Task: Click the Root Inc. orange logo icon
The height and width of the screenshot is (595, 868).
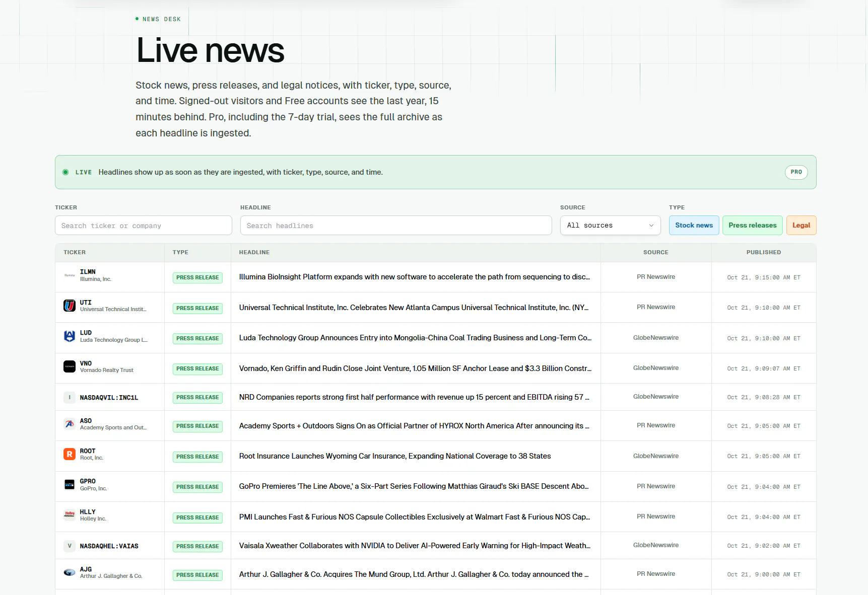Action: (70, 454)
